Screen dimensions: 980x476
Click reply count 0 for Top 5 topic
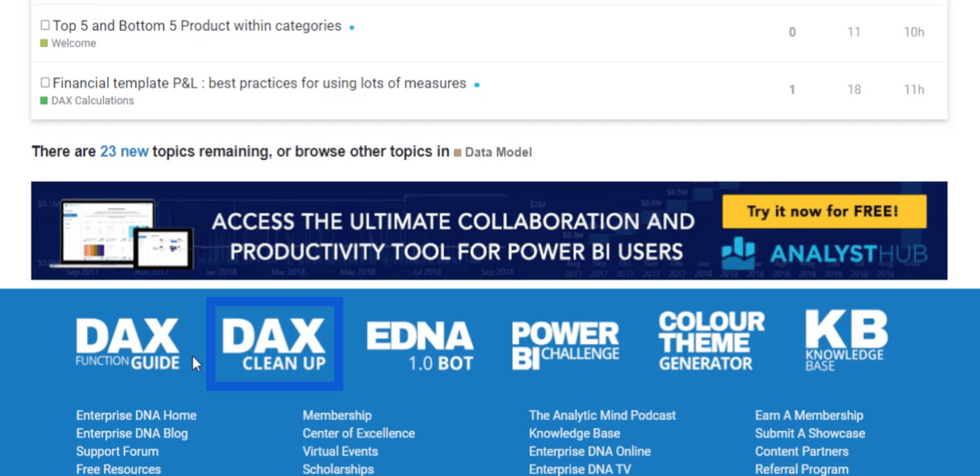[x=792, y=32]
